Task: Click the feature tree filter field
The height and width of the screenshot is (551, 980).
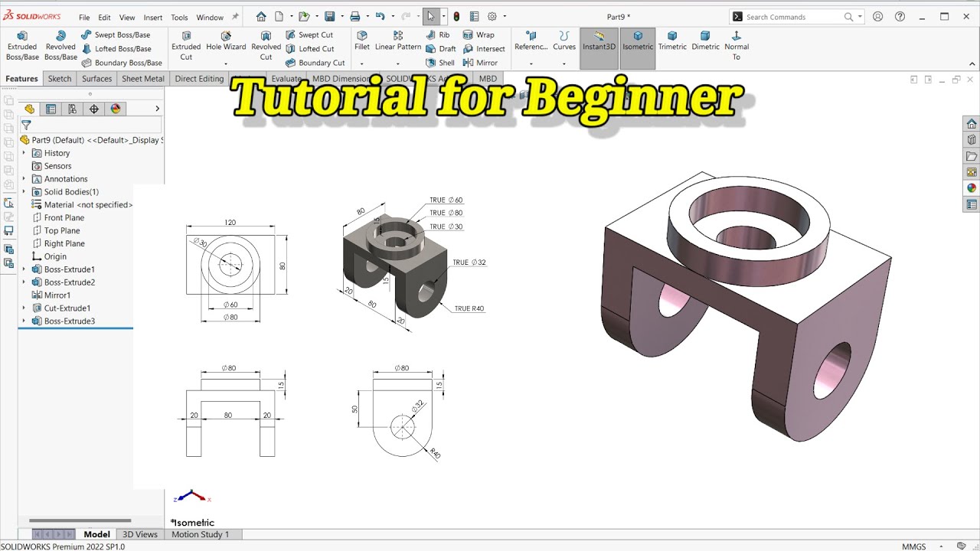Action: click(91, 125)
